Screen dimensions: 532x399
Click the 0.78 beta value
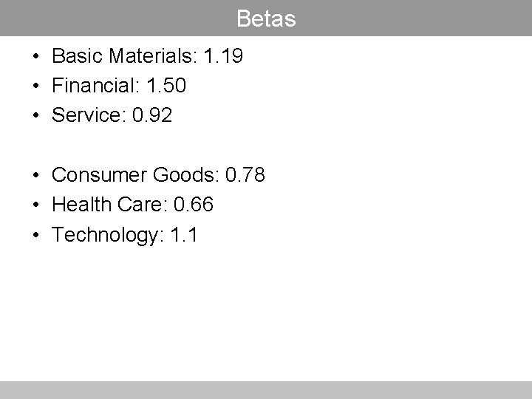point(245,175)
